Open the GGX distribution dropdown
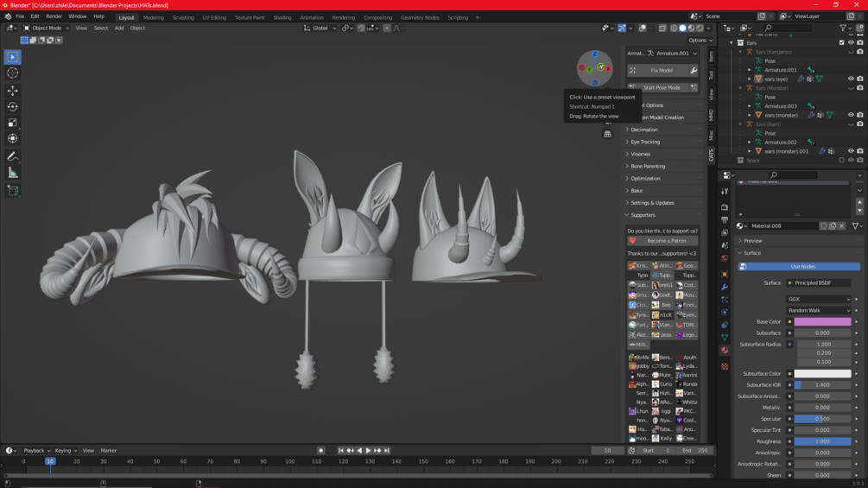The width and height of the screenshot is (868, 488). [818, 300]
